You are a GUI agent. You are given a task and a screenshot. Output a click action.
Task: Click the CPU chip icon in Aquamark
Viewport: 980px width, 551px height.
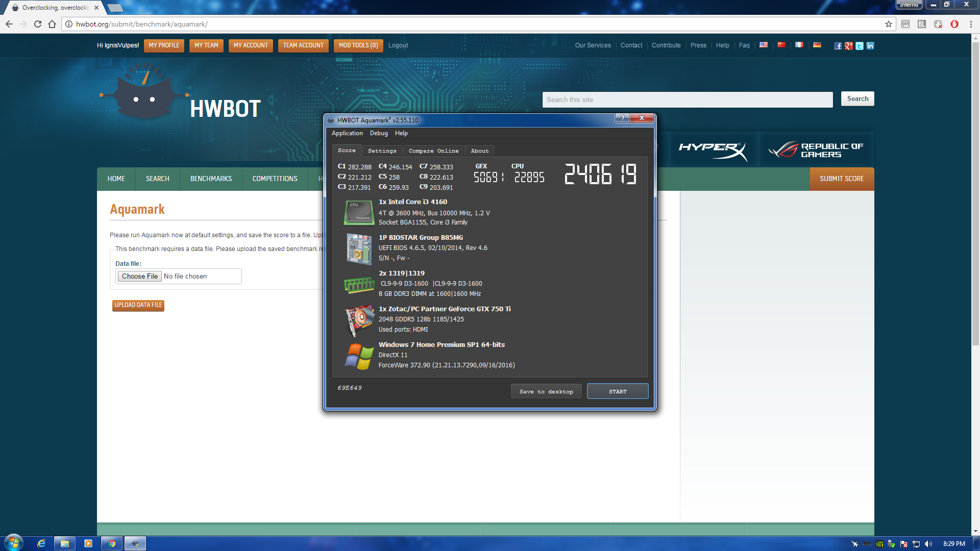point(359,212)
